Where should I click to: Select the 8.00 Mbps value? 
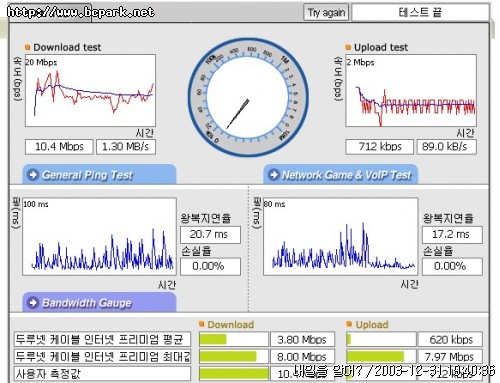[302, 356]
